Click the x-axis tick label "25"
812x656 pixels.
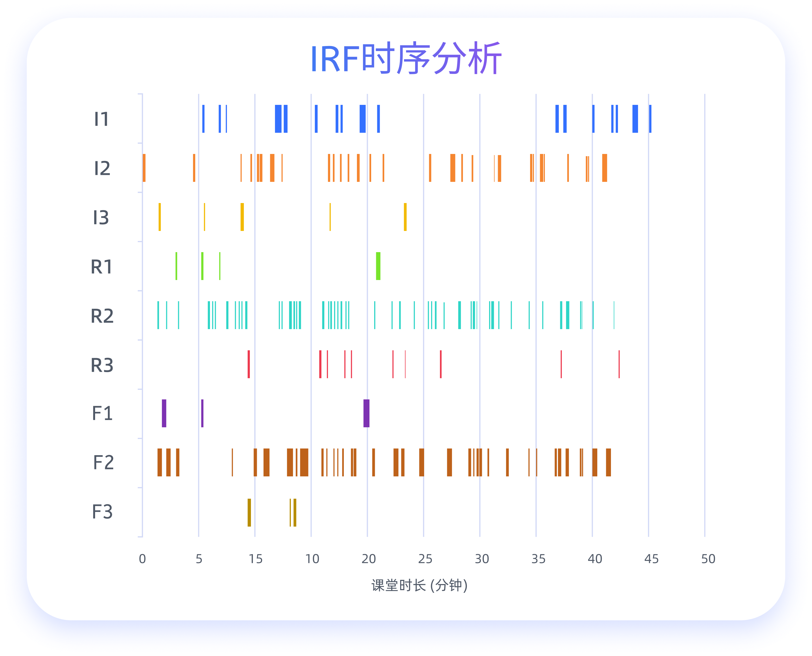[425, 558]
